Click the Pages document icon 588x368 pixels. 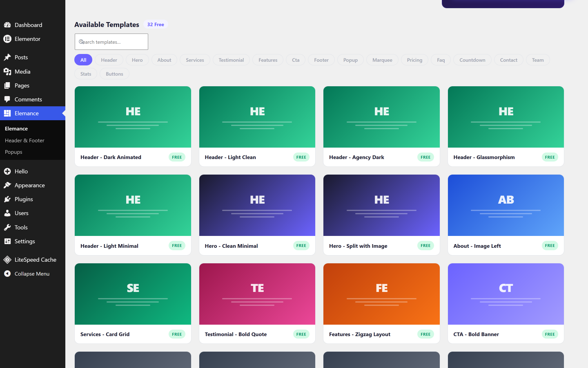pos(7,85)
